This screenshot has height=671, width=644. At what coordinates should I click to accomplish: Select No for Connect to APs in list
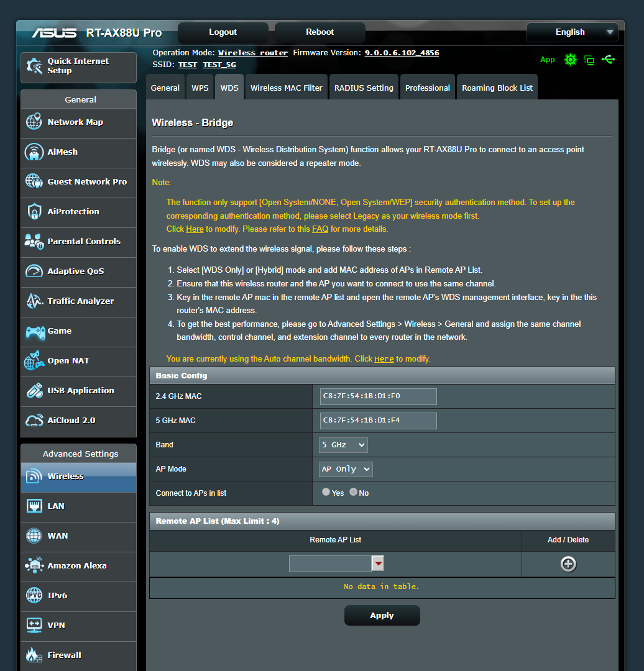353,492
